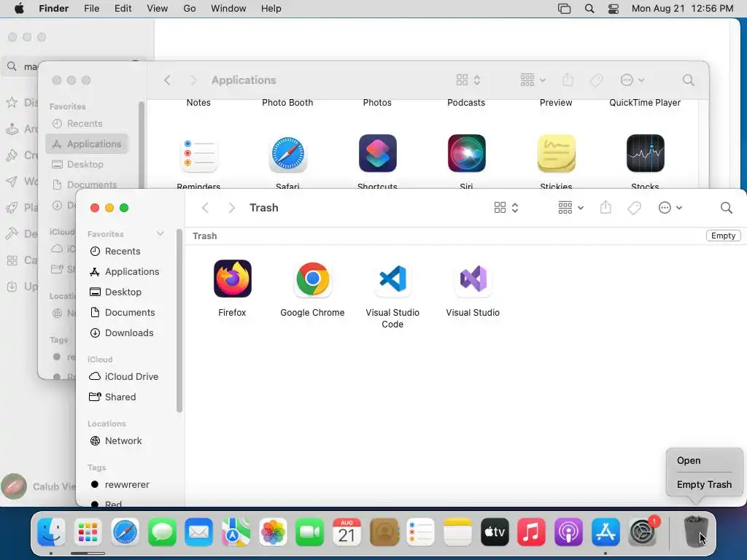Open Photos from the Dock

(273, 532)
